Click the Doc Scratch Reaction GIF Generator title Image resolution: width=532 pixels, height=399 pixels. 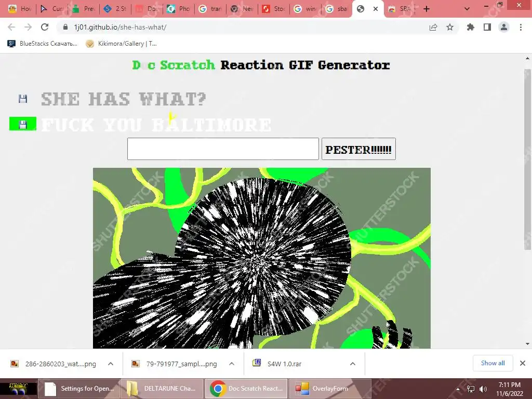[x=261, y=65]
